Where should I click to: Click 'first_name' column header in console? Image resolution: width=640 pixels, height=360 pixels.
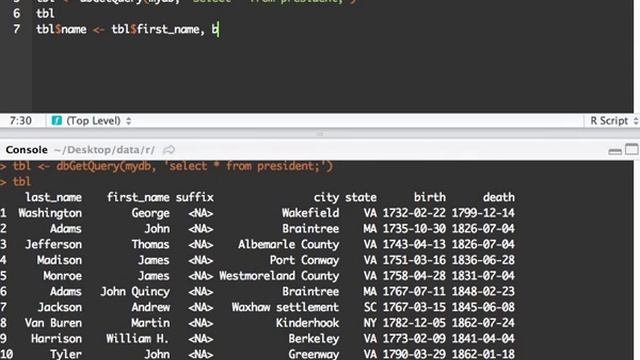pos(138,198)
